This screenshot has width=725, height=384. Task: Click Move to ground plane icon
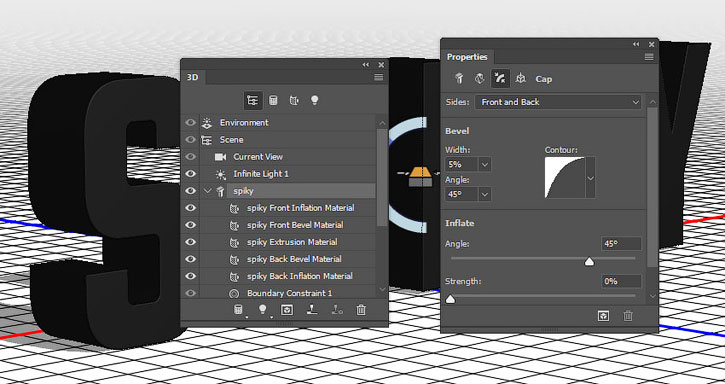pyautogui.click(x=312, y=310)
